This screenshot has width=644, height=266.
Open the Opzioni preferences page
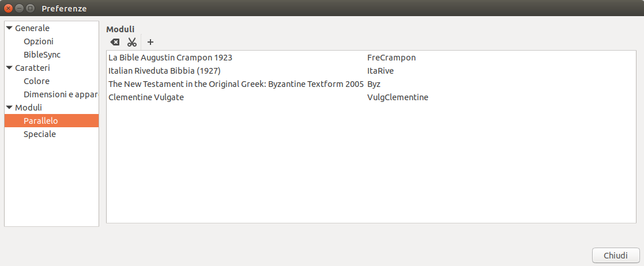[39, 41]
